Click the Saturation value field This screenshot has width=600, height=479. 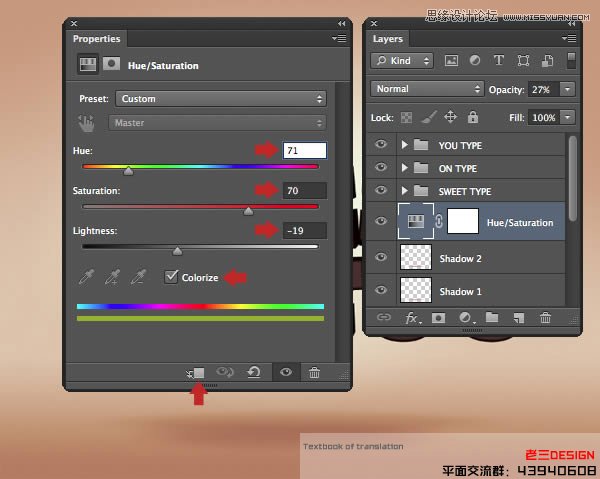(x=305, y=191)
